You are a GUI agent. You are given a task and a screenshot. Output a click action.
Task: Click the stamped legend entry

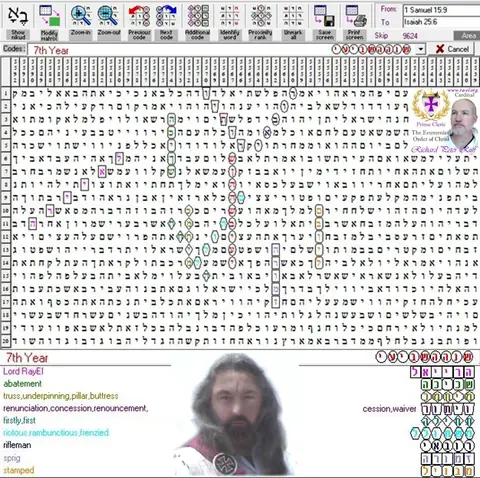[19, 470]
